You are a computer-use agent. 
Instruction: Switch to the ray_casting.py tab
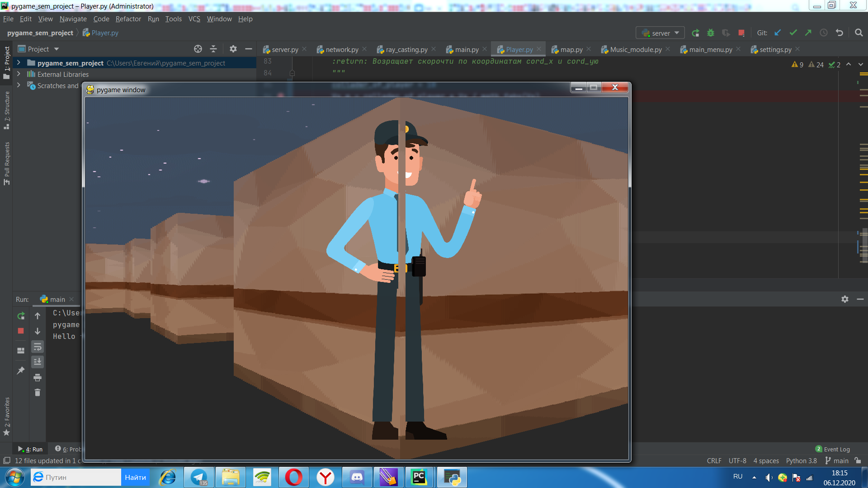(406, 49)
